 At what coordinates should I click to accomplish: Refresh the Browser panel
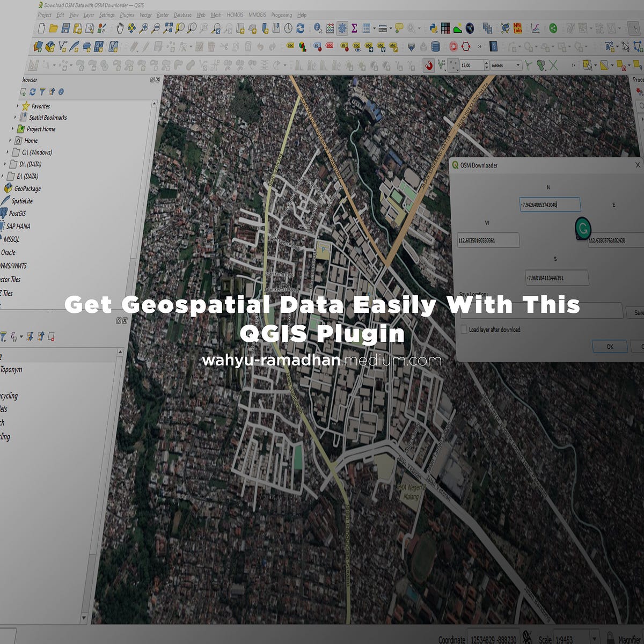click(x=33, y=91)
